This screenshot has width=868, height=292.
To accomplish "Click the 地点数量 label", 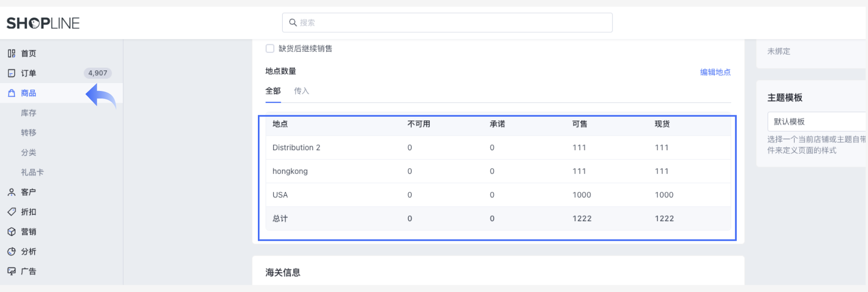I will coord(281,71).
